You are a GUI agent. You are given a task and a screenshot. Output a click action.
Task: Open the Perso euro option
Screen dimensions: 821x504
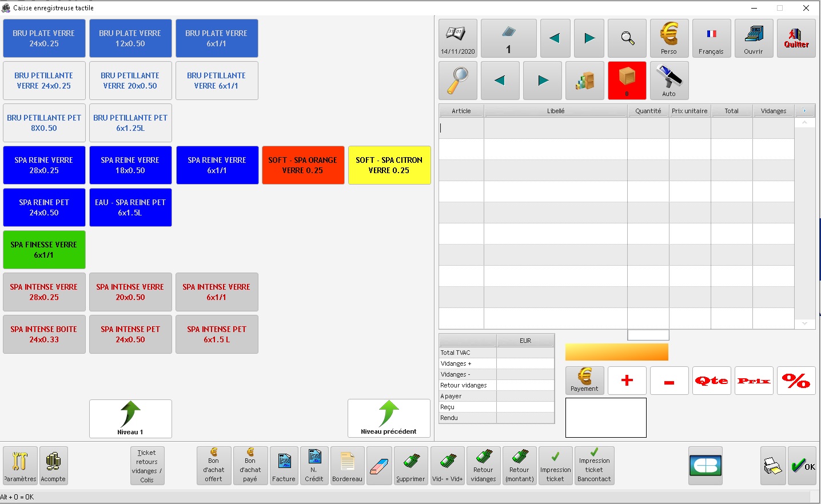669,38
